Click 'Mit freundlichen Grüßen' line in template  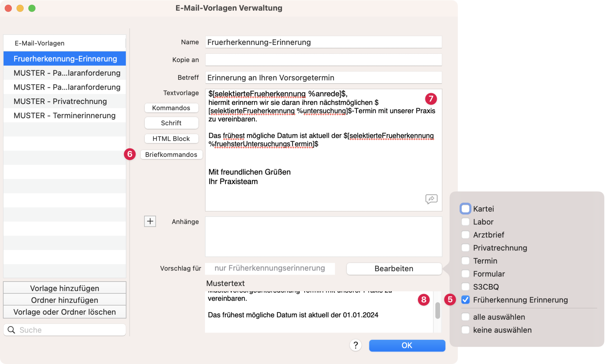point(250,172)
